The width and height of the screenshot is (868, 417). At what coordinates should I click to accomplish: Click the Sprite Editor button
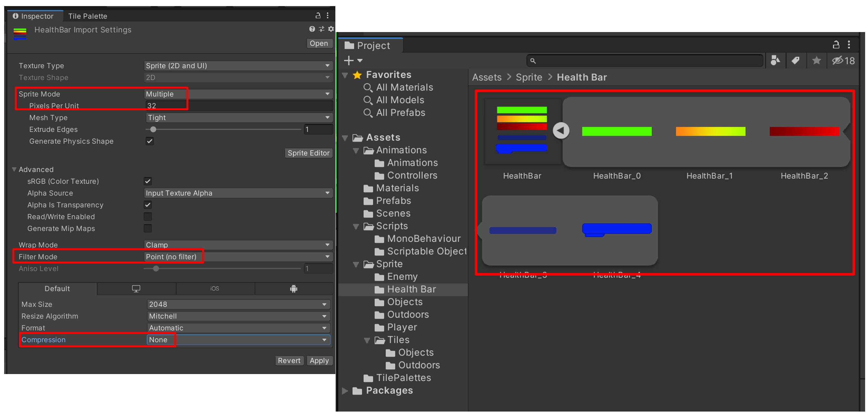pyautogui.click(x=308, y=153)
